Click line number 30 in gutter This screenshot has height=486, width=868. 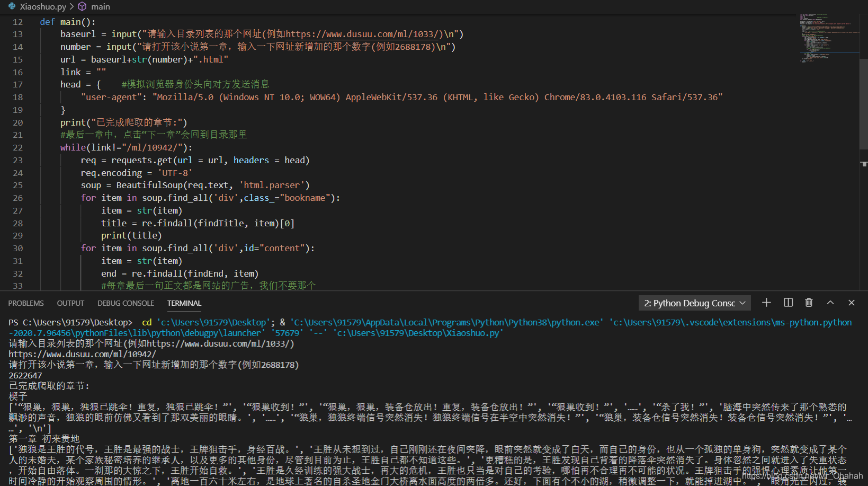coord(18,248)
